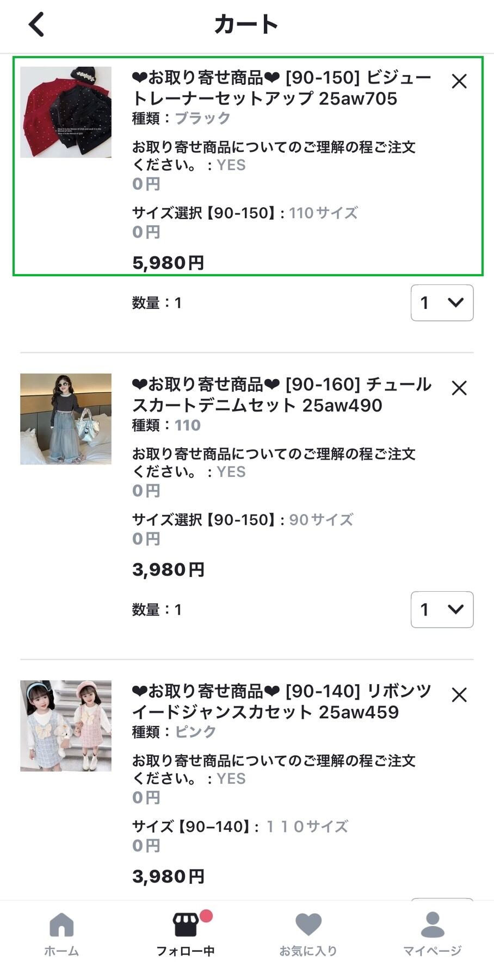Remove the リボンツイードジャンスカセット item from cart
The height and width of the screenshot is (980, 494).
459,695
